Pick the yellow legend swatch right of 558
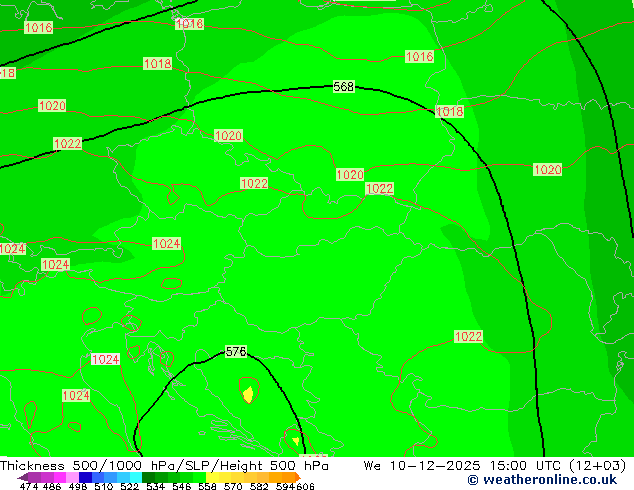Screen dimensions: 634x490 (x=212, y=477)
